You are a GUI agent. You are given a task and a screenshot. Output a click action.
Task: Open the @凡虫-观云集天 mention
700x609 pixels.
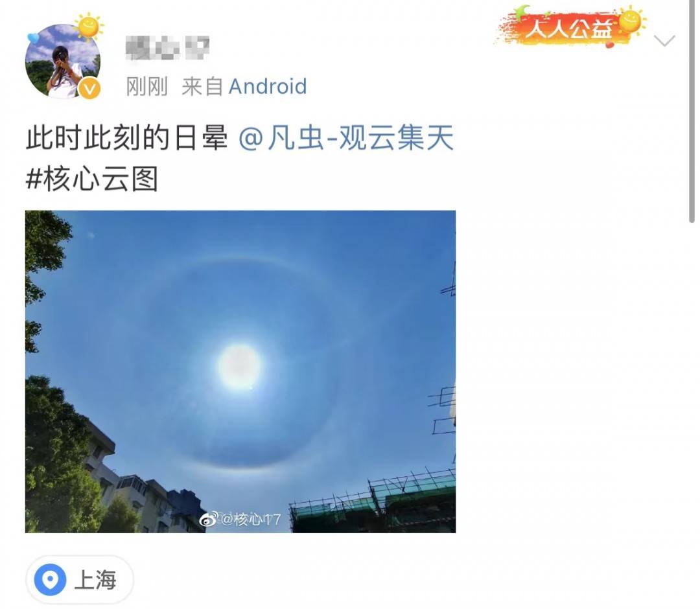pyautogui.click(x=346, y=137)
